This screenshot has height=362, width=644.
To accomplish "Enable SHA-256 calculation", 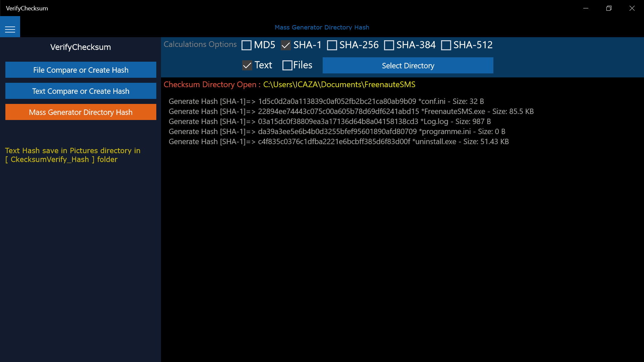I will point(332,45).
